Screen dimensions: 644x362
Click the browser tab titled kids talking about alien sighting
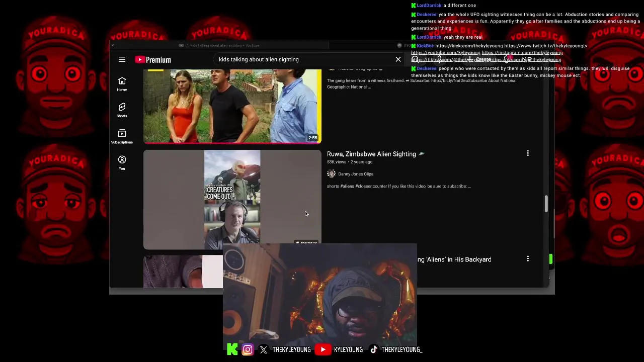pos(218,45)
